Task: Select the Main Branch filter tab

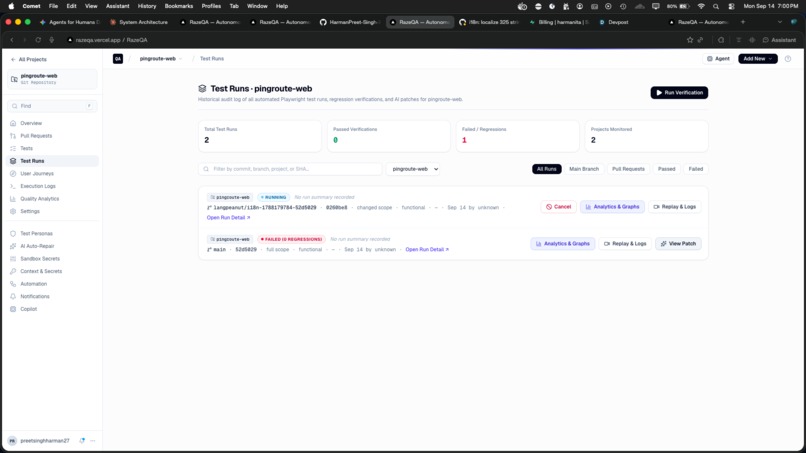Action: 584,169
